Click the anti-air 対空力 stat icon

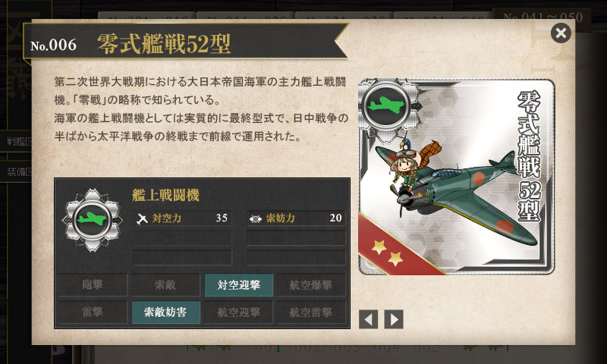coord(142,218)
